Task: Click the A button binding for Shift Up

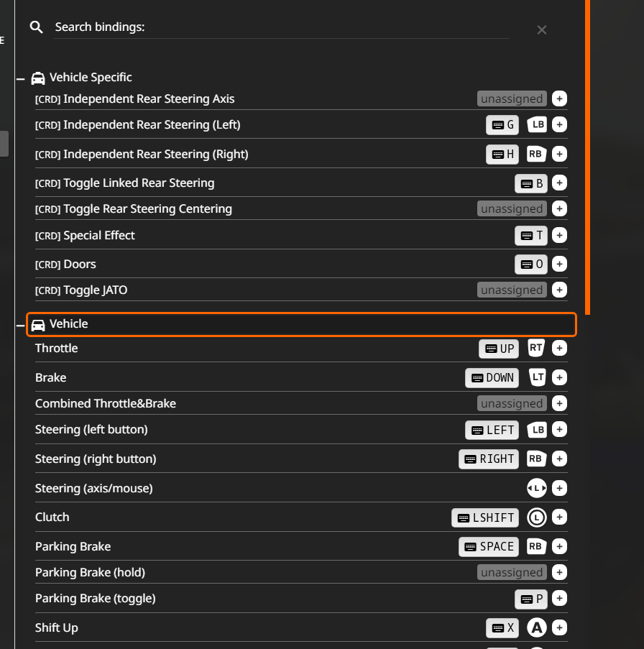Action: click(537, 627)
